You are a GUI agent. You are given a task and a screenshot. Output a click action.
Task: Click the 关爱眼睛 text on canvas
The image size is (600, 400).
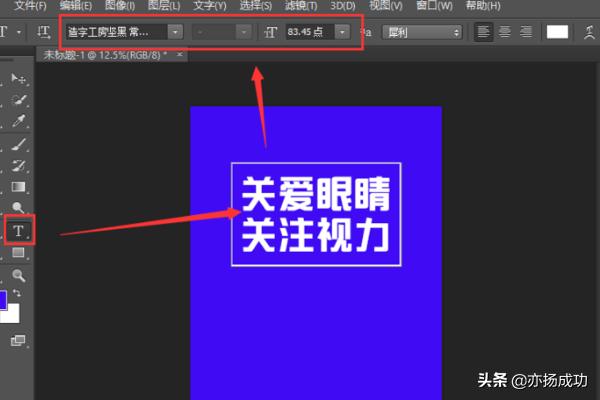point(315,191)
